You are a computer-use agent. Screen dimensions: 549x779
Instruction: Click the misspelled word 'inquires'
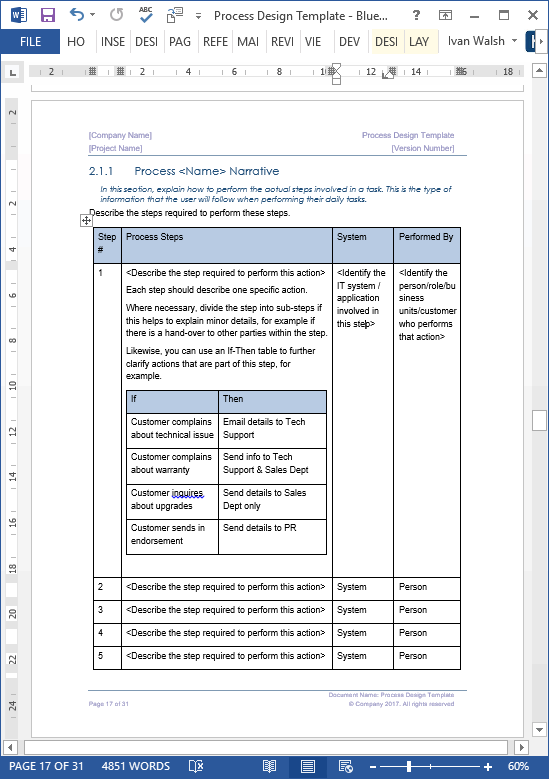187,493
